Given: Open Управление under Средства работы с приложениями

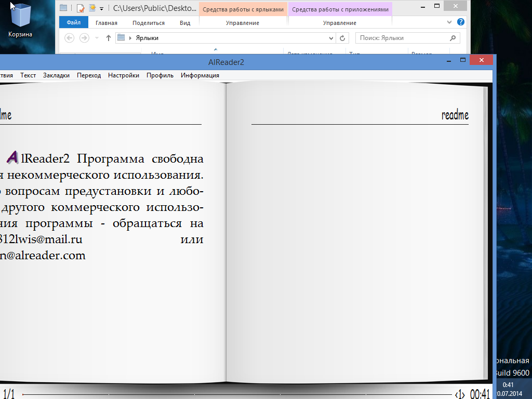Looking at the screenshot, I should point(340,23).
